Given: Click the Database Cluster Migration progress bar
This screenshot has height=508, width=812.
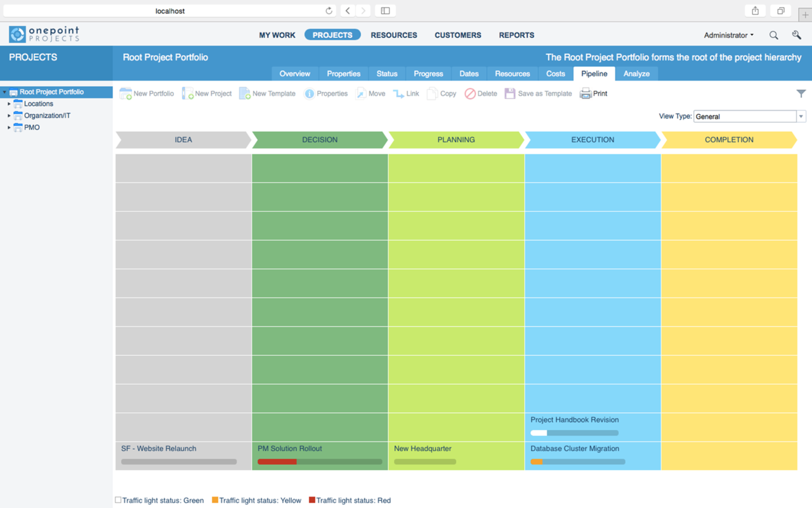Looking at the screenshot, I should click(578, 462).
